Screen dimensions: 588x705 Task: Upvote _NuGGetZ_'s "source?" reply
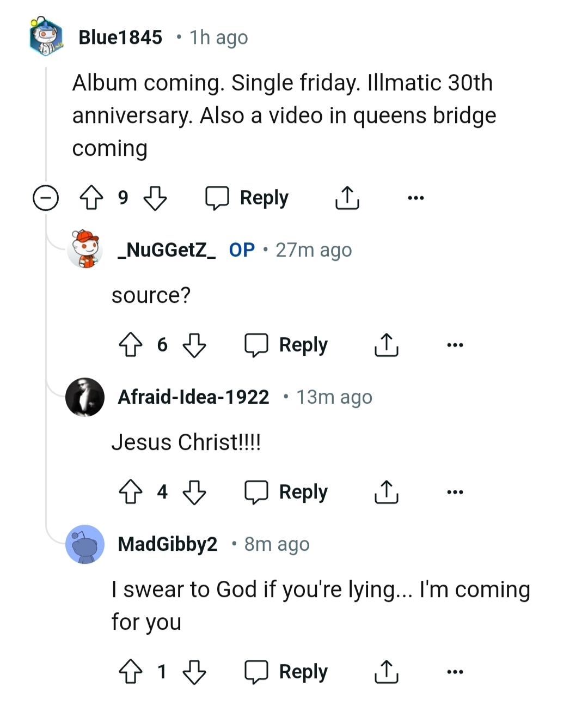pos(131,345)
